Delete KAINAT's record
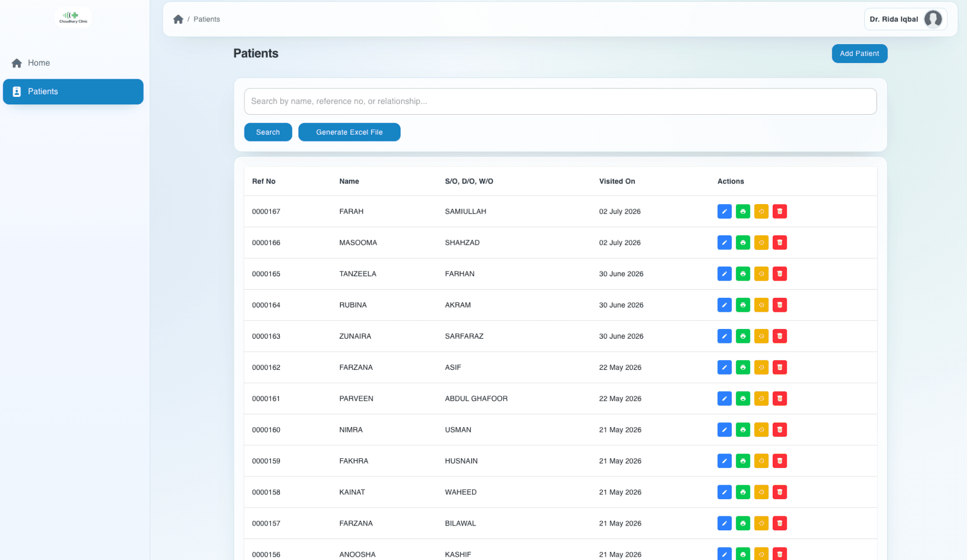This screenshot has width=967, height=560. pyautogui.click(x=779, y=493)
